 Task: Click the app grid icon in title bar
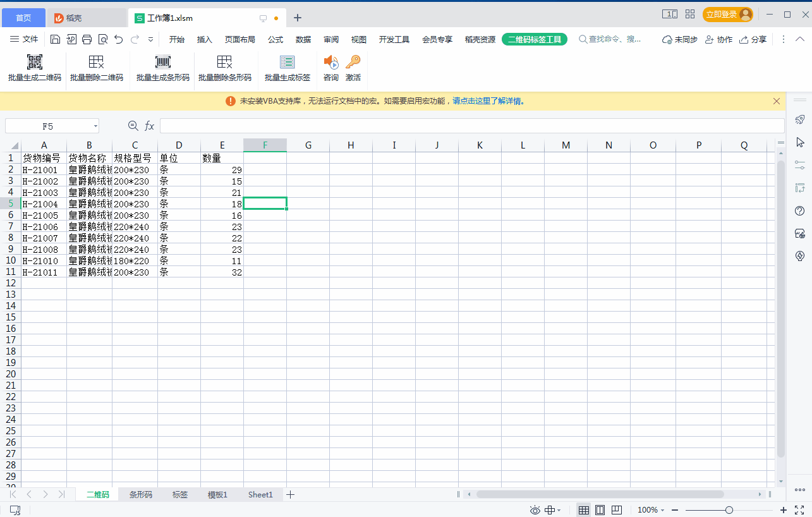[x=690, y=14]
